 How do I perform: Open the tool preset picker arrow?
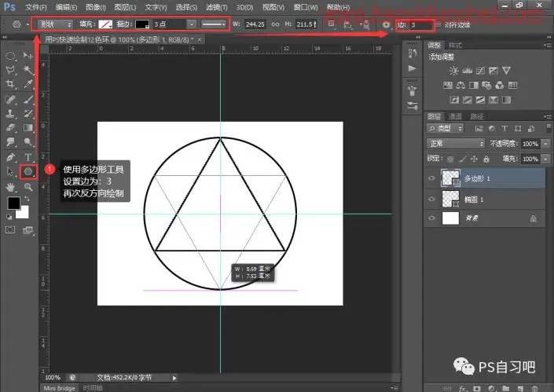tap(28, 24)
